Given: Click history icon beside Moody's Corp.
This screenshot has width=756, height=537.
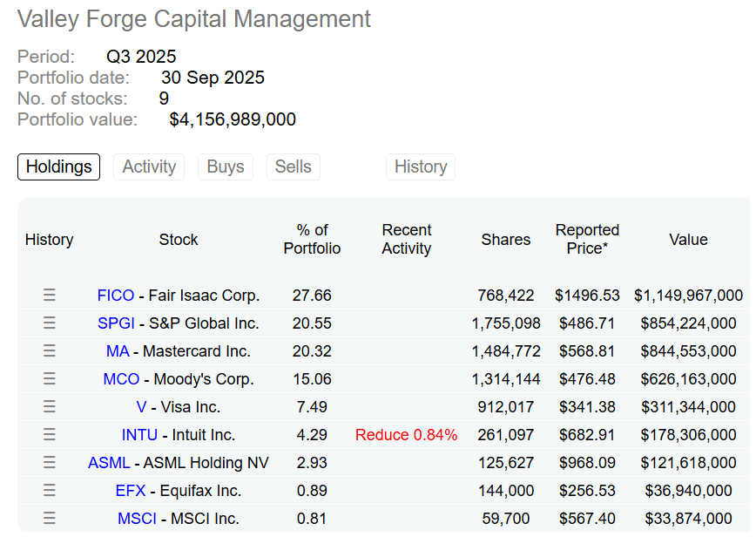Looking at the screenshot, I should (50, 379).
